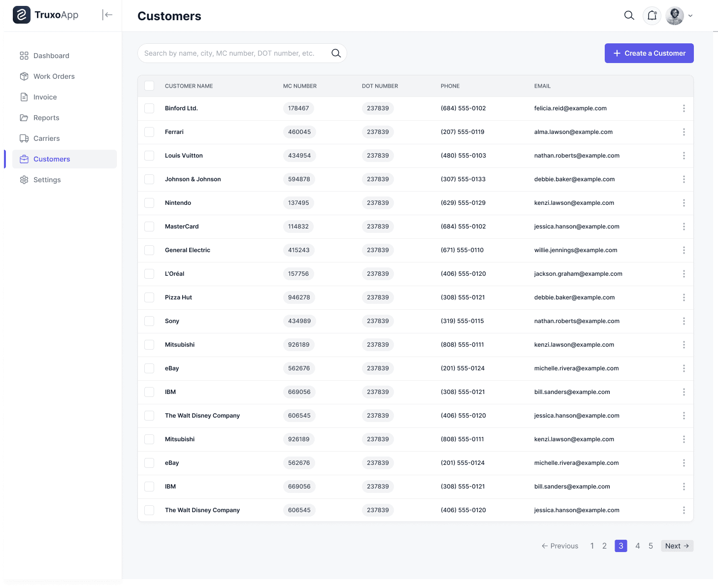
Task: Click the Sony customer name
Action: pos(172,321)
